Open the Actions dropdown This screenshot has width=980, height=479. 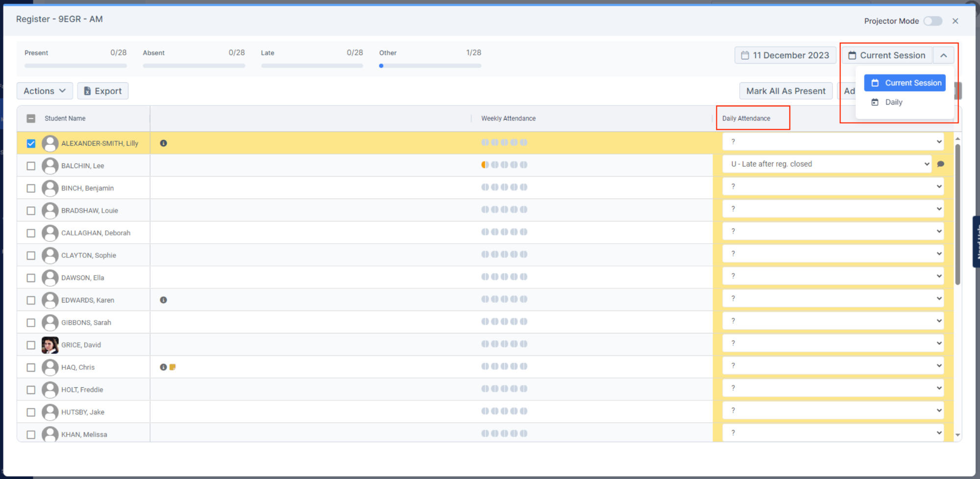point(44,91)
